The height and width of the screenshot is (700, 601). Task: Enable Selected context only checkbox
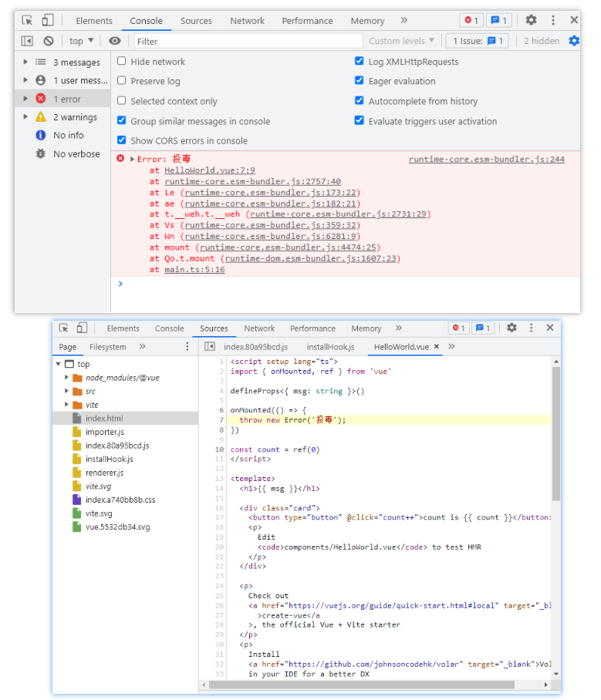(122, 100)
